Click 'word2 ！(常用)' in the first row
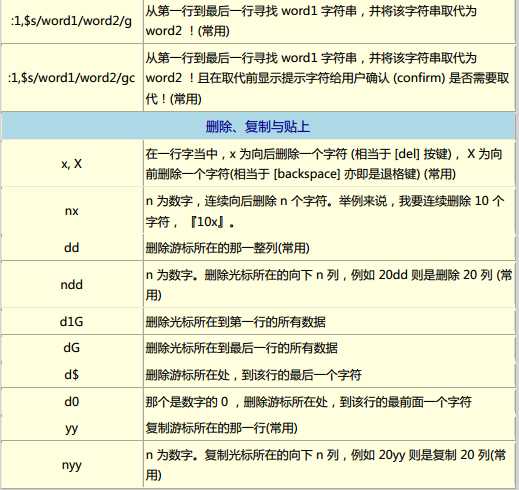 coord(188,31)
